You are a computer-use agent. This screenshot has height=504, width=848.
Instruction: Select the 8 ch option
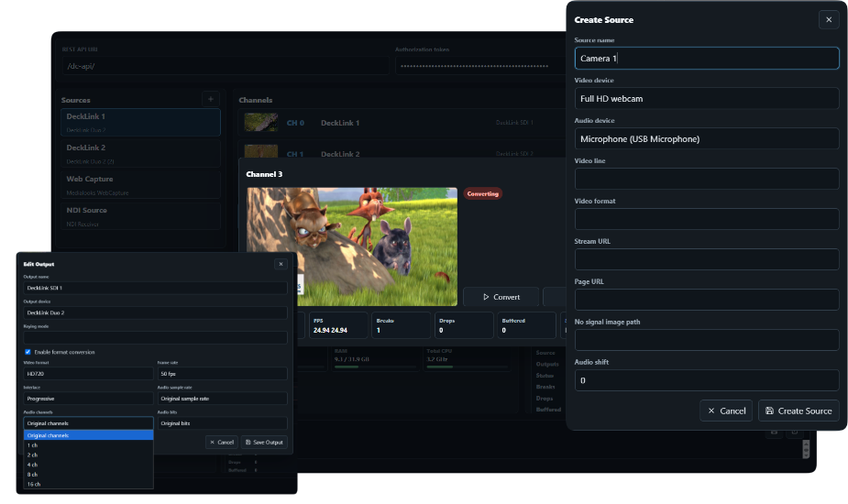tap(89, 475)
